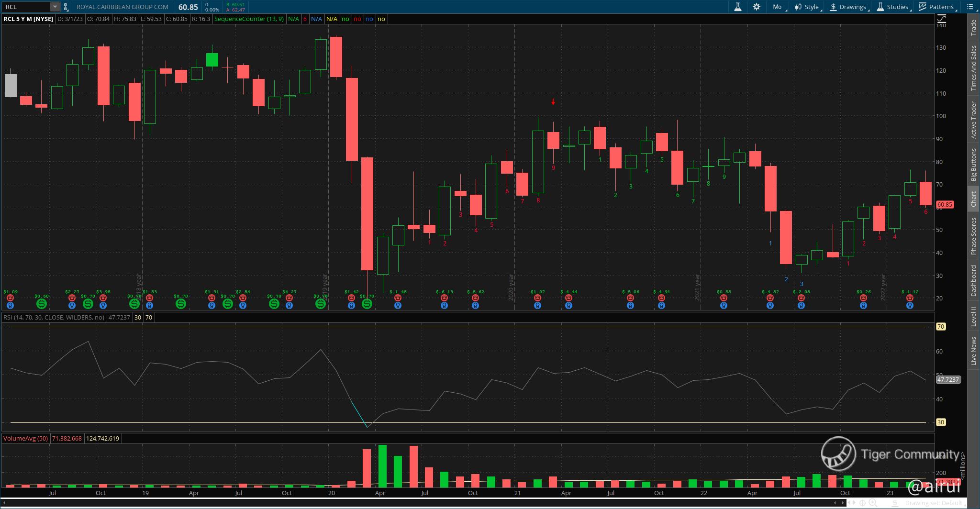The width and height of the screenshot is (980, 509).
Task: Click the red earnings phone icon under $1.09
Action: pos(10,298)
